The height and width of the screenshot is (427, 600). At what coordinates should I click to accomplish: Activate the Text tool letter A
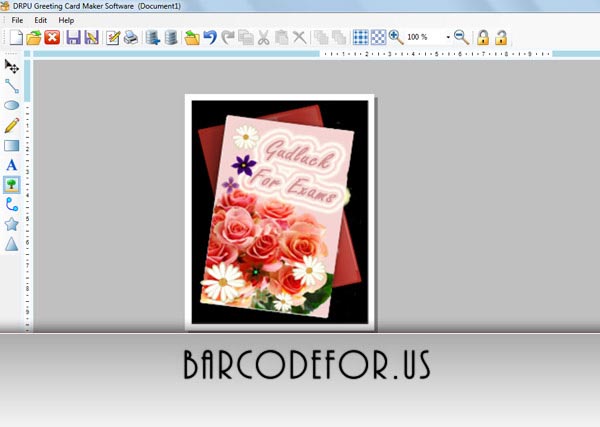tap(12, 165)
